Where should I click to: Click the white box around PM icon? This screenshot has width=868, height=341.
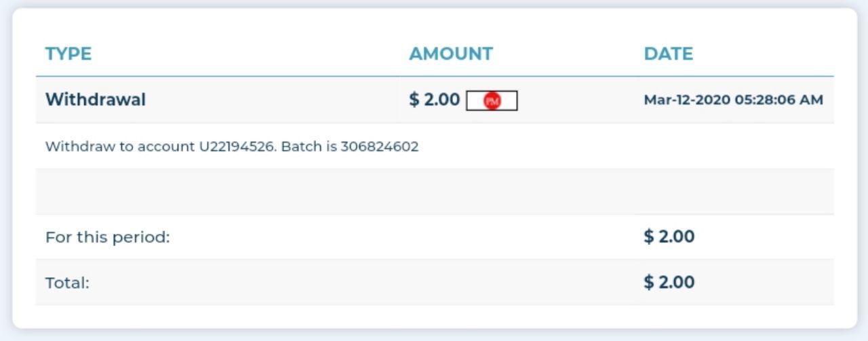click(509, 101)
